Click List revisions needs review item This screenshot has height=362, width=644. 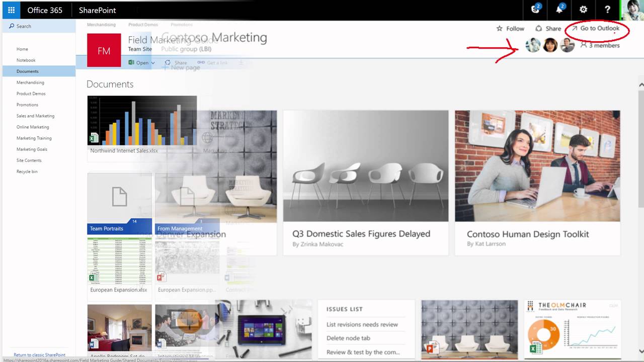tap(362, 325)
